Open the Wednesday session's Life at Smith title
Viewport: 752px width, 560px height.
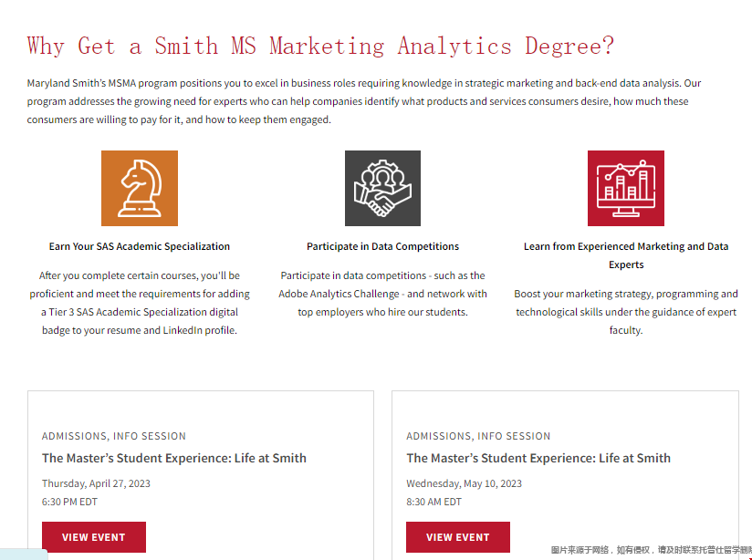(538, 458)
